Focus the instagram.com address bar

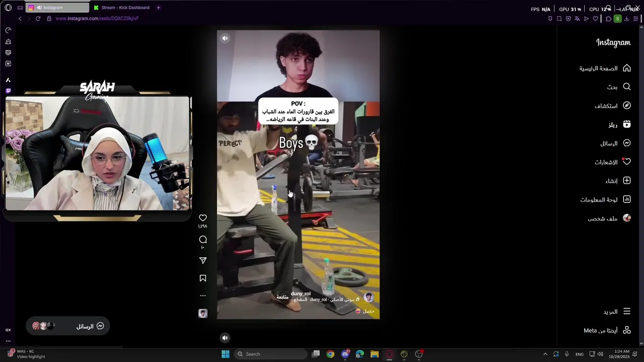click(97, 19)
